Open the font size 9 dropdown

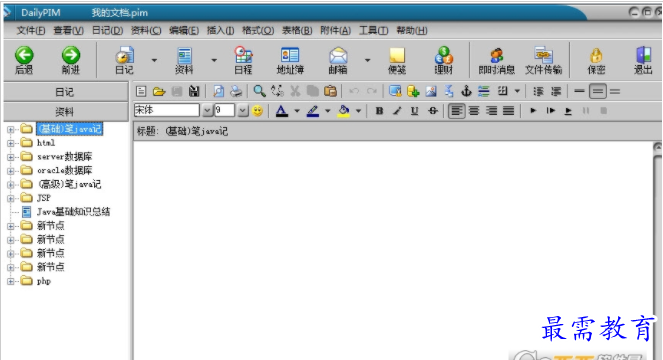(x=242, y=111)
